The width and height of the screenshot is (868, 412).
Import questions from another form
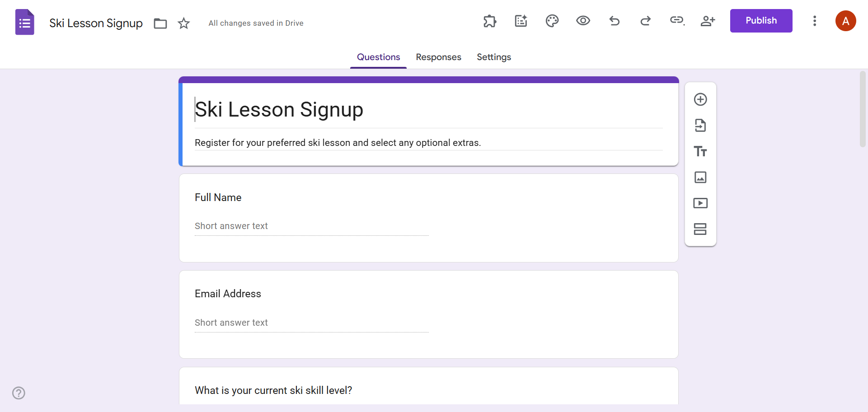(700, 126)
